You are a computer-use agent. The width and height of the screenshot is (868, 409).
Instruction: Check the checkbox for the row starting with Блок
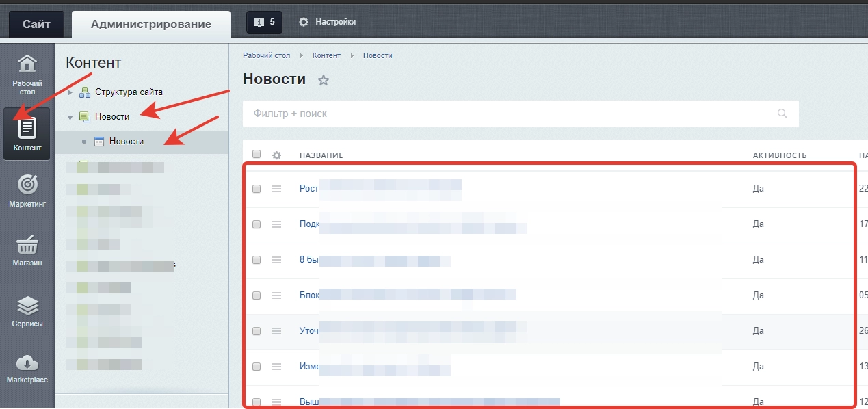tap(257, 295)
